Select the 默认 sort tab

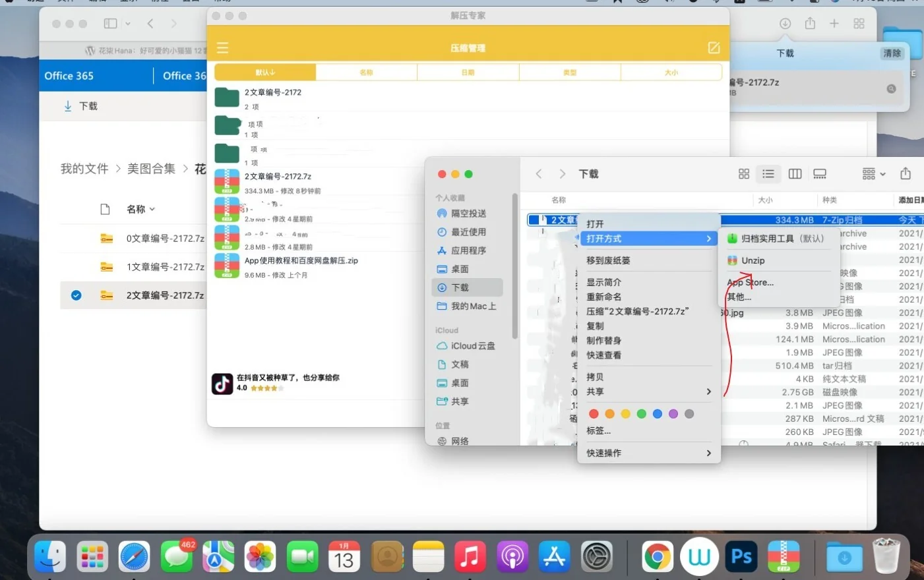click(265, 72)
